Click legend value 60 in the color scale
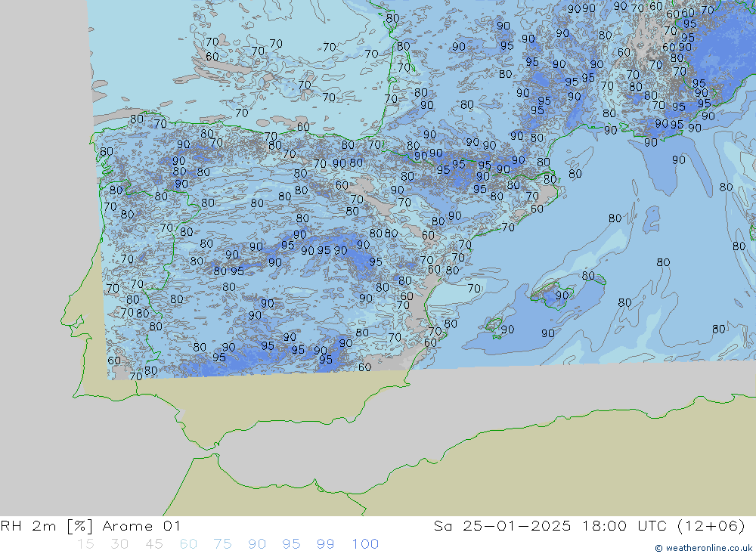The image size is (756, 554). point(188,544)
